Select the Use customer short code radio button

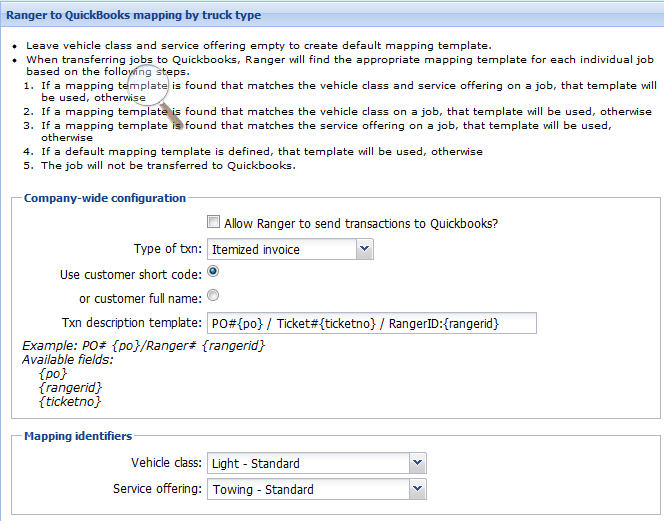coord(213,272)
